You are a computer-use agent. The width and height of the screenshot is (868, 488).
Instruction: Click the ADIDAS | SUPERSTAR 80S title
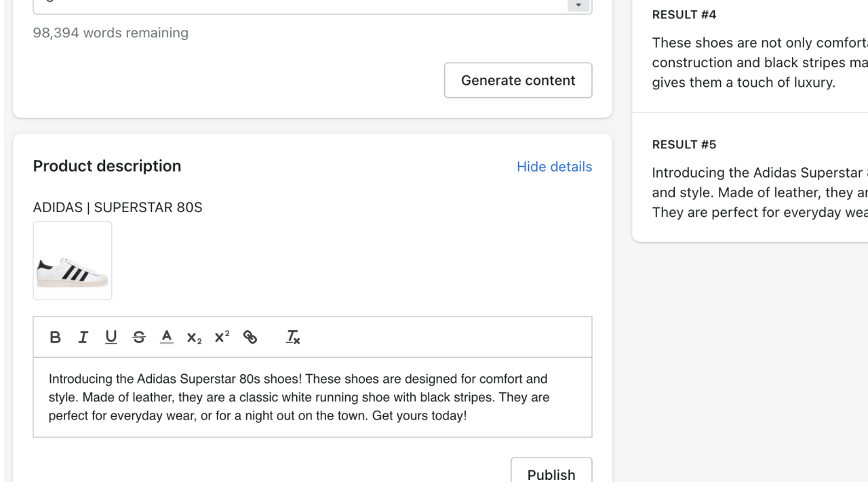coord(117,207)
